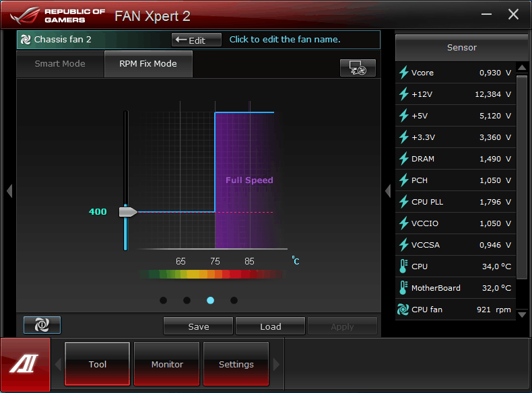Click the +5V 5,120 V value
This screenshot has height=393, width=532.
495,116
